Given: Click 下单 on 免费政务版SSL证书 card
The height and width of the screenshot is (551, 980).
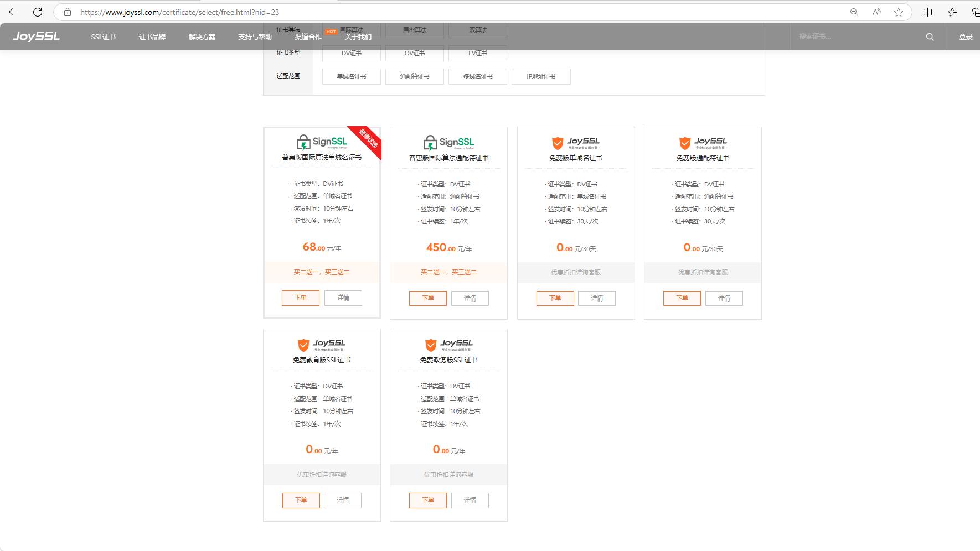Looking at the screenshot, I should (428, 500).
